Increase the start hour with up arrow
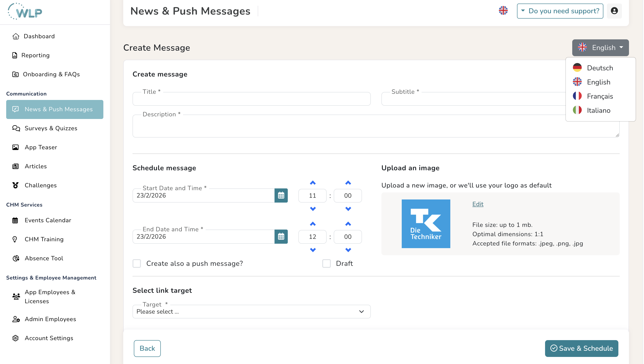 point(313,183)
